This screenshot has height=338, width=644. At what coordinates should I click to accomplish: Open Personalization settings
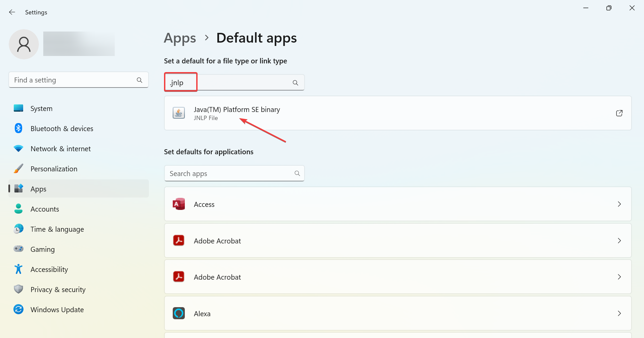pos(78,169)
